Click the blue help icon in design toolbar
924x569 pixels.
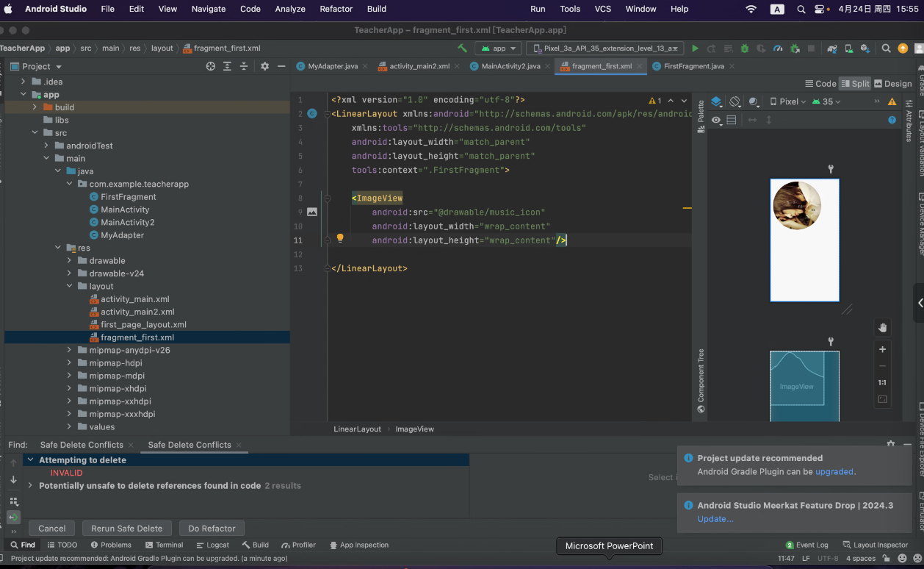click(892, 120)
